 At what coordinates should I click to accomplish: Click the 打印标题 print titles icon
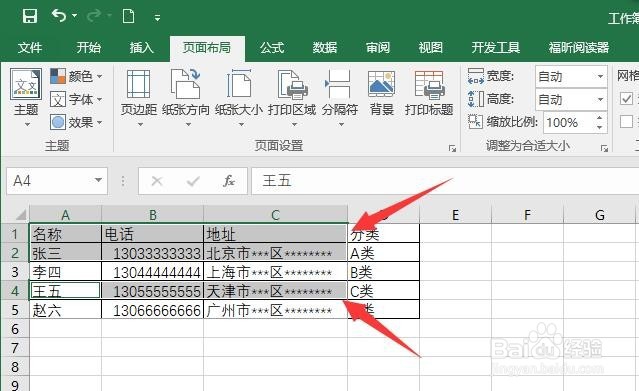(x=429, y=84)
